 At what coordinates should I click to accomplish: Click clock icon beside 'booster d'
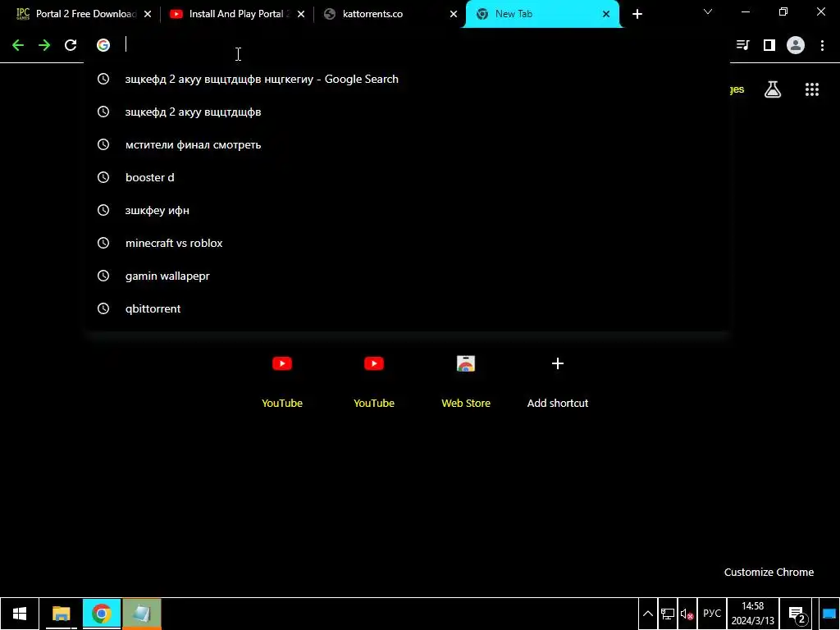103,177
